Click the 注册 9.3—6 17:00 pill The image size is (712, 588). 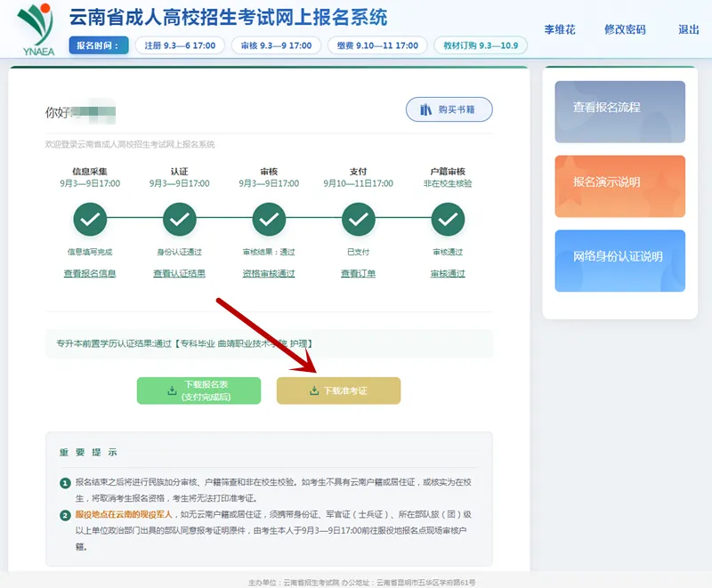tap(181, 45)
